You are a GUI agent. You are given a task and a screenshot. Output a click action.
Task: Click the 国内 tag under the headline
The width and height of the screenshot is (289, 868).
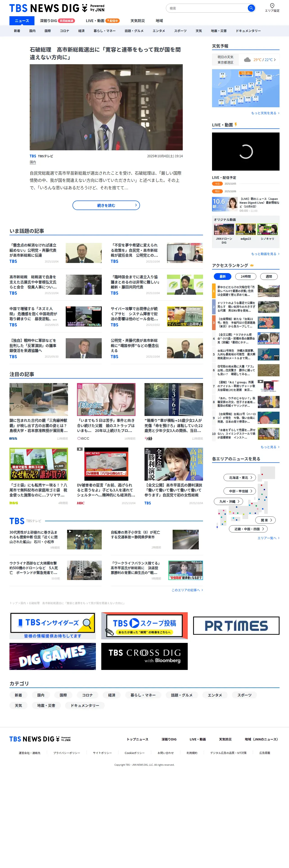coord(33,162)
